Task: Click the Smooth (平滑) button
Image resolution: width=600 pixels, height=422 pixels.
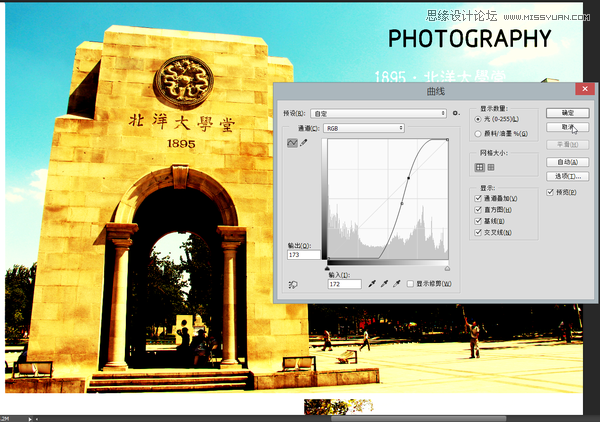Action: 567,145
